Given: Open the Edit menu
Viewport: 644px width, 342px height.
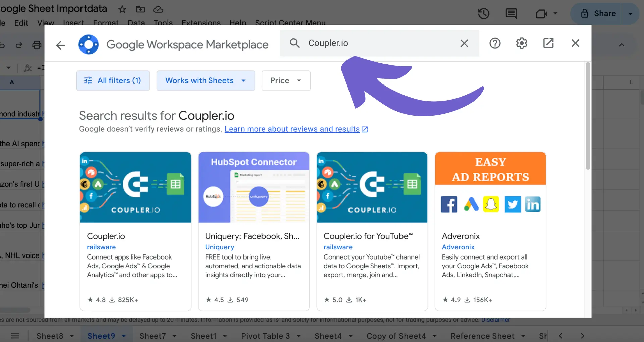Looking at the screenshot, I should pyautogui.click(x=21, y=23).
